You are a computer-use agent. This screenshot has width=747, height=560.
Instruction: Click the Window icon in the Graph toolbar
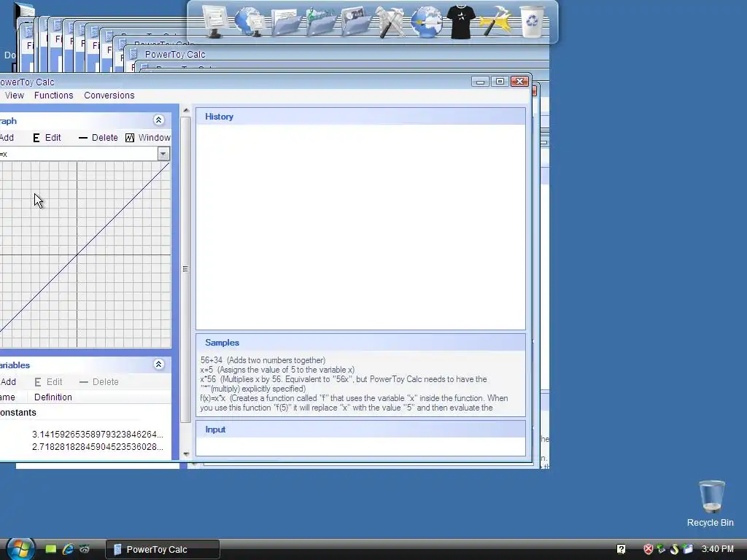pos(130,138)
